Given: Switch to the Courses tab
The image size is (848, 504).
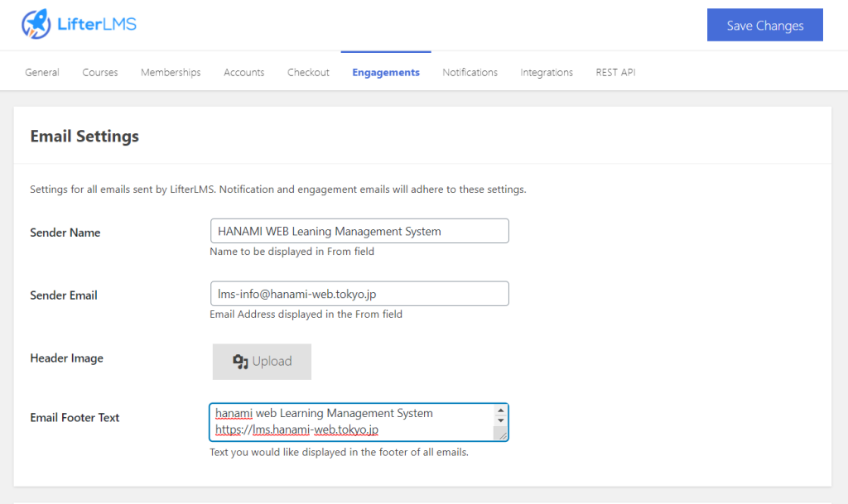Looking at the screenshot, I should pos(100,72).
